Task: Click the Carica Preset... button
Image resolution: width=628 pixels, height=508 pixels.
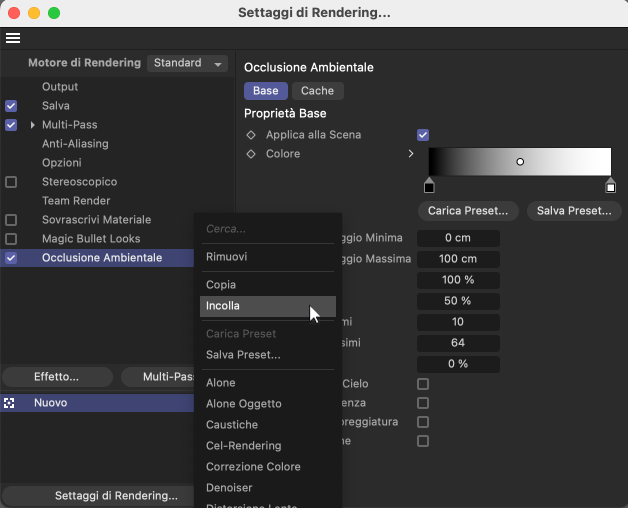Action: point(468,211)
